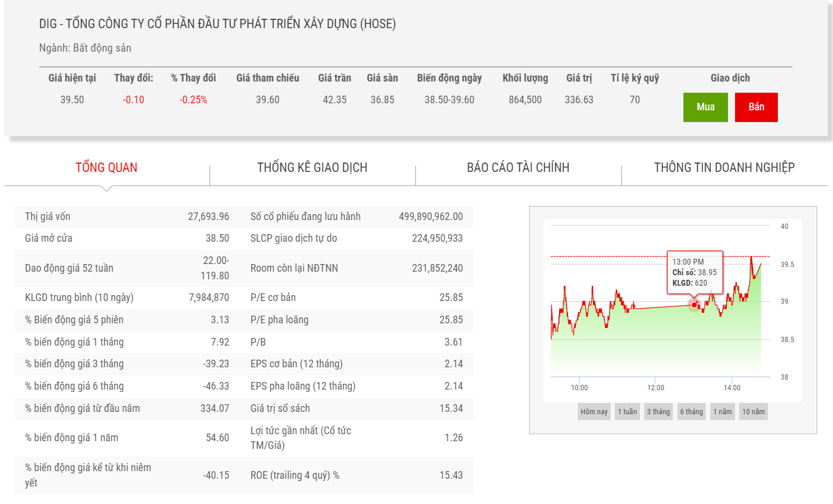Select the 3 tháng chart range
This screenshot has width=833, height=504.
click(658, 412)
